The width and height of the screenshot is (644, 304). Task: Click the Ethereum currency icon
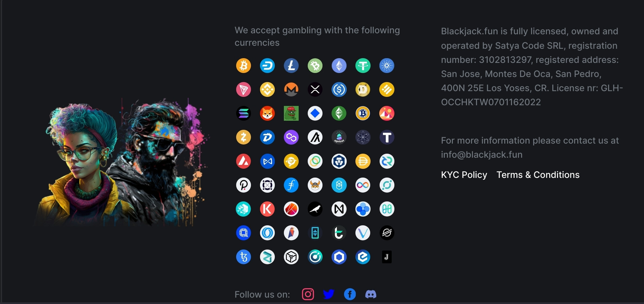click(x=339, y=66)
